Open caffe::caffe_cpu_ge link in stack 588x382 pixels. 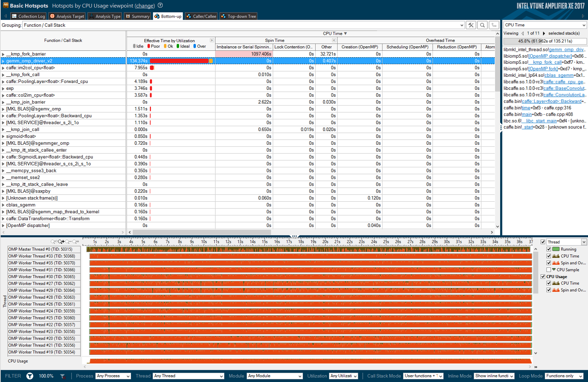coord(564,82)
